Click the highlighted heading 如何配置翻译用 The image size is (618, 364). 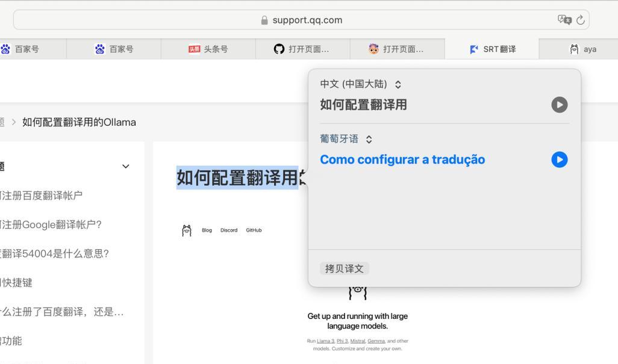(x=237, y=177)
